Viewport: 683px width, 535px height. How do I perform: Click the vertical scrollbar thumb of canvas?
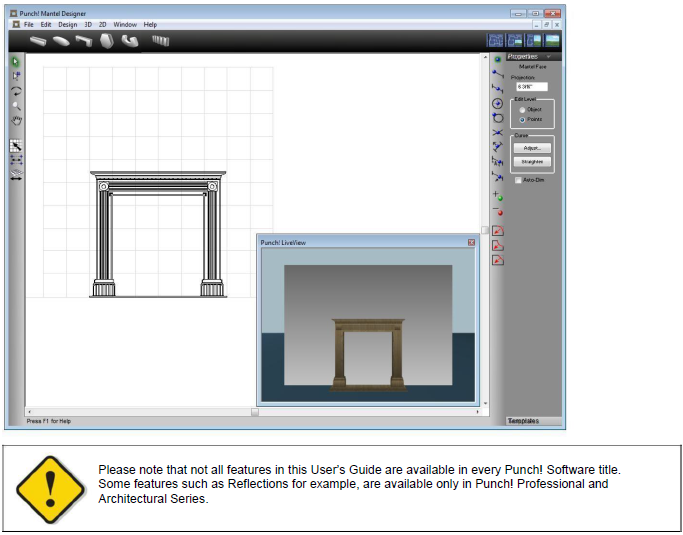pyautogui.click(x=484, y=230)
